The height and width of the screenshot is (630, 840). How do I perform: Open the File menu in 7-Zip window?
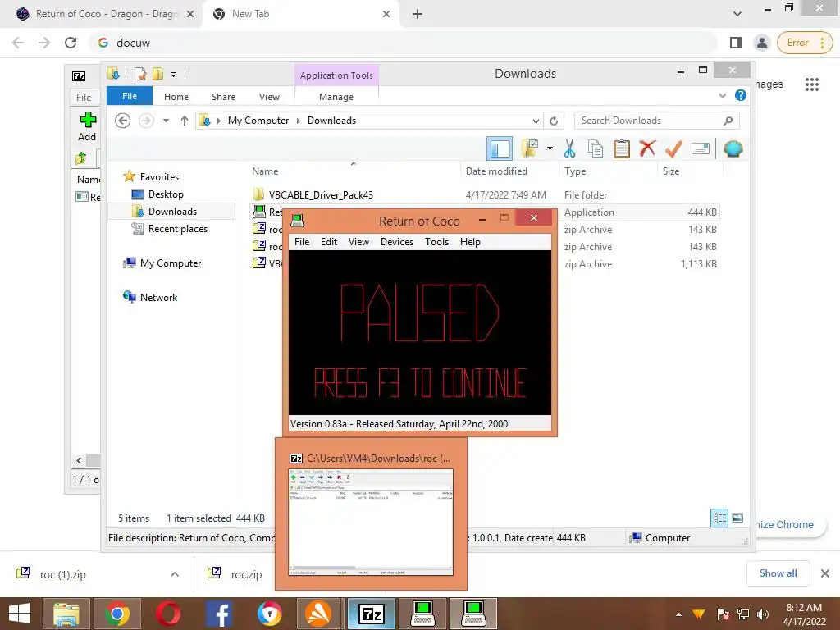(84, 97)
